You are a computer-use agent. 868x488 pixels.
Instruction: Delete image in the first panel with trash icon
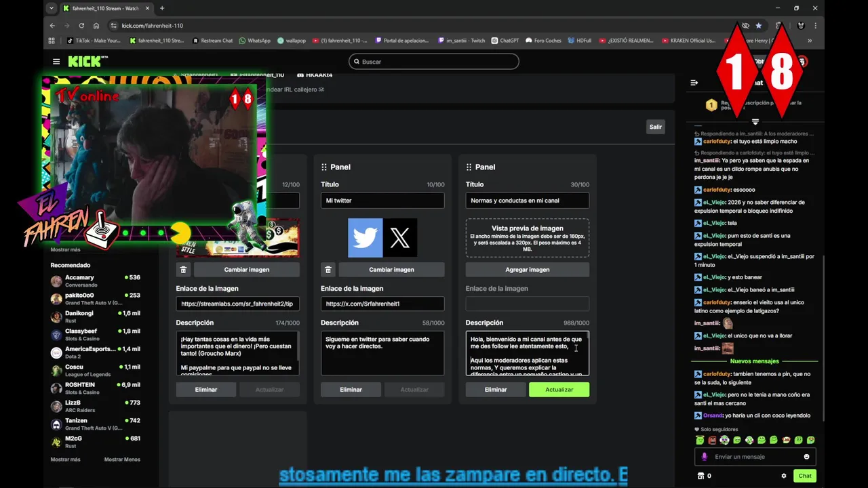click(183, 270)
